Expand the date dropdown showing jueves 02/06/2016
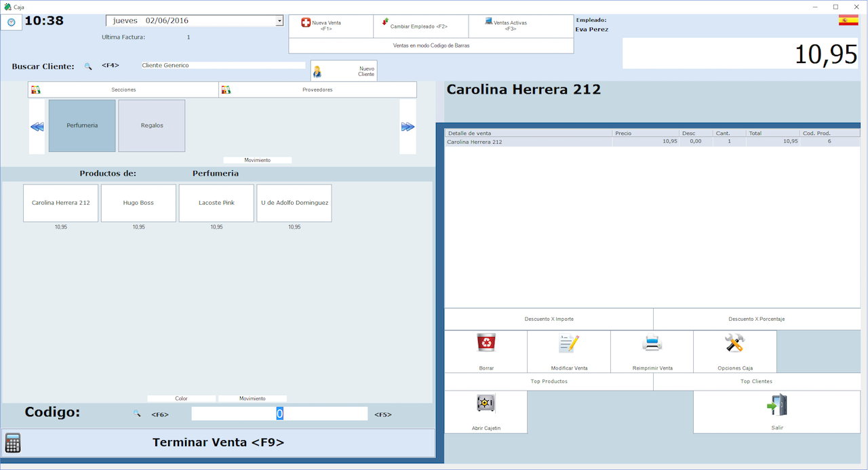This screenshot has height=470, width=868. 279,21
